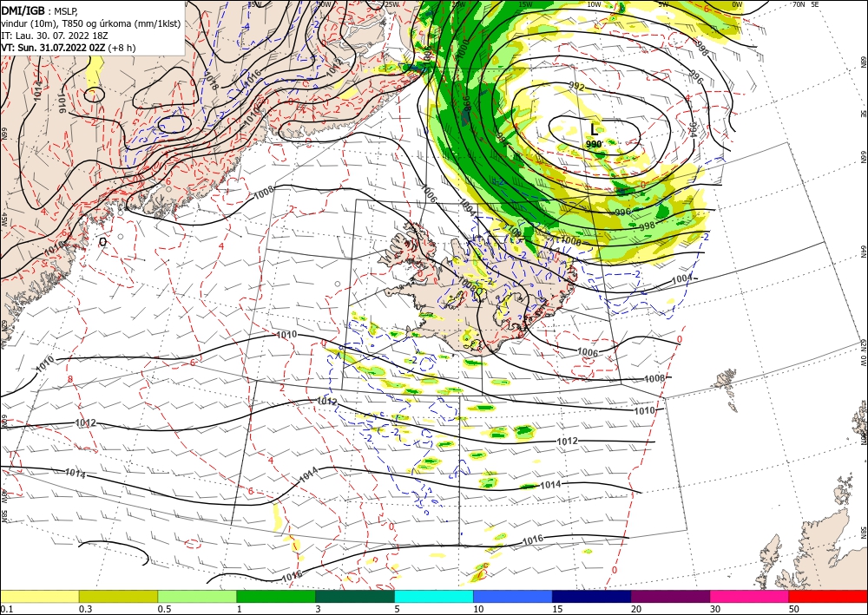Click the '992' isobar label
Image resolution: width=868 pixels, height=615 pixels.
click(x=576, y=86)
